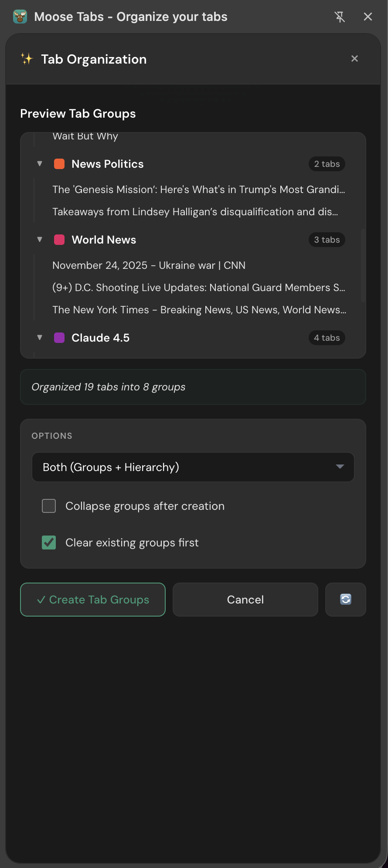Select the D.C. Shooting Live Updates entry

[x=199, y=288]
